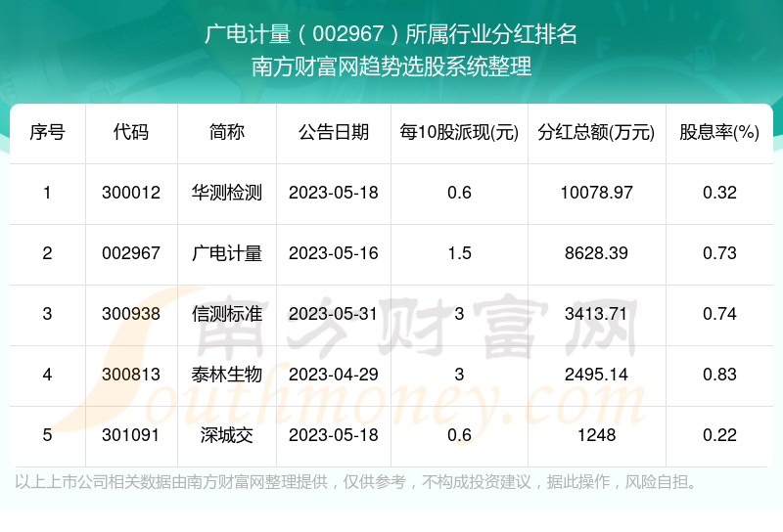This screenshot has height=532, width=783.
Task: Click dividend yield 0.83
Action: click(x=719, y=375)
